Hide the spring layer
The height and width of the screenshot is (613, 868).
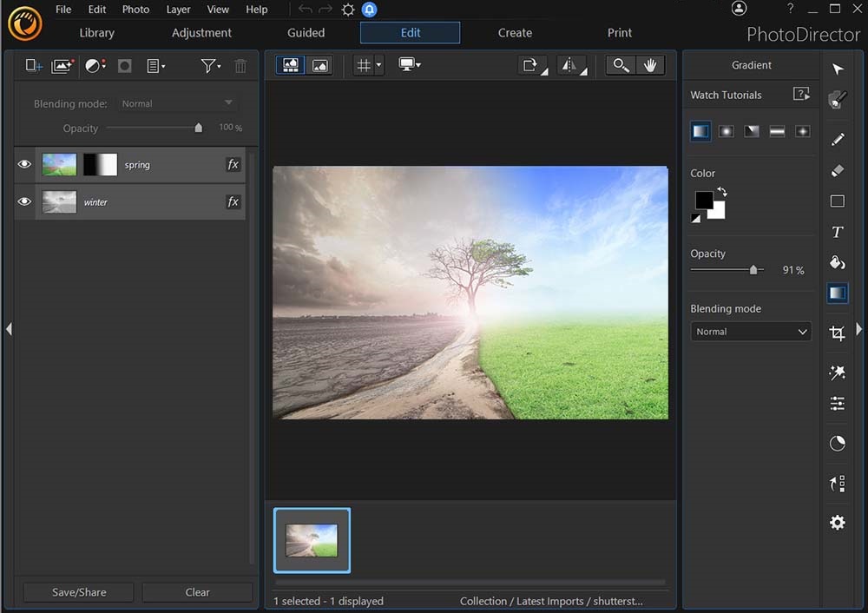coord(23,163)
